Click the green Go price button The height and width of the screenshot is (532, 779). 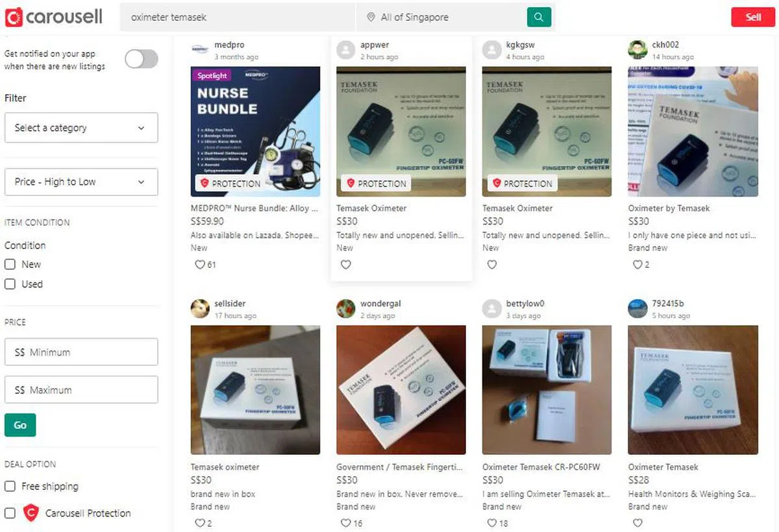(x=20, y=425)
